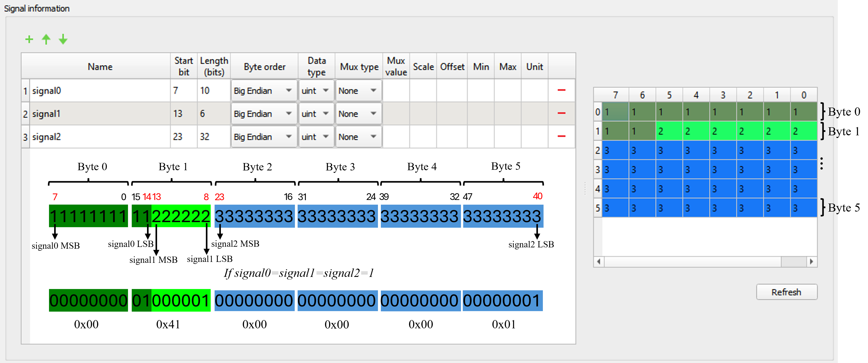Screen dimensions: 868x363
Task: Click bit 7 of byte 0 in grid
Action: point(615,112)
